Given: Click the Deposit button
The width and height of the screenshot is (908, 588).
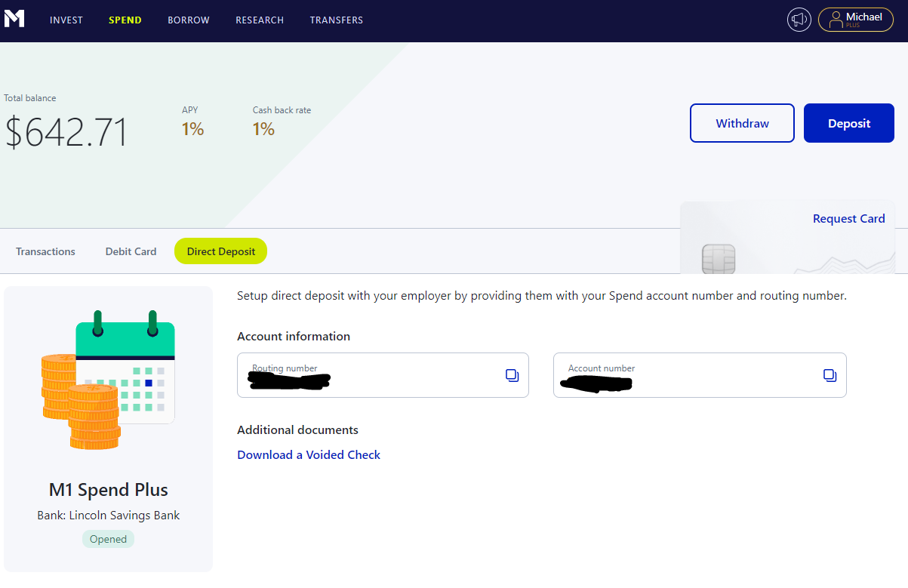Looking at the screenshot, I should click(x=849, y=123).
